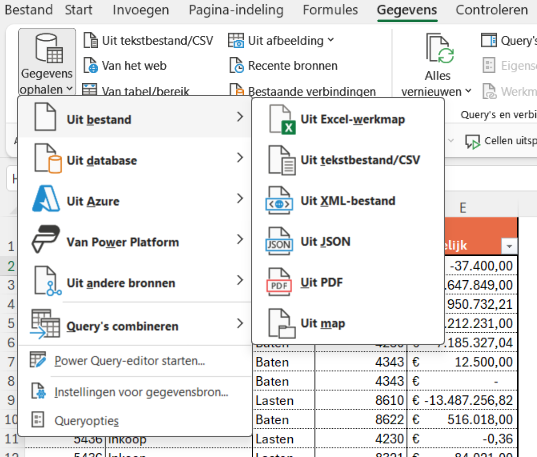Expand Uit database submenu chevron
The image size is (537, 457).
click(240, 158)
